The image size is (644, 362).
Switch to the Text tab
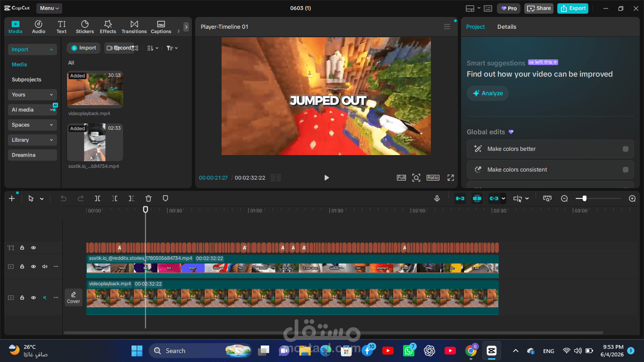[62, 27]
